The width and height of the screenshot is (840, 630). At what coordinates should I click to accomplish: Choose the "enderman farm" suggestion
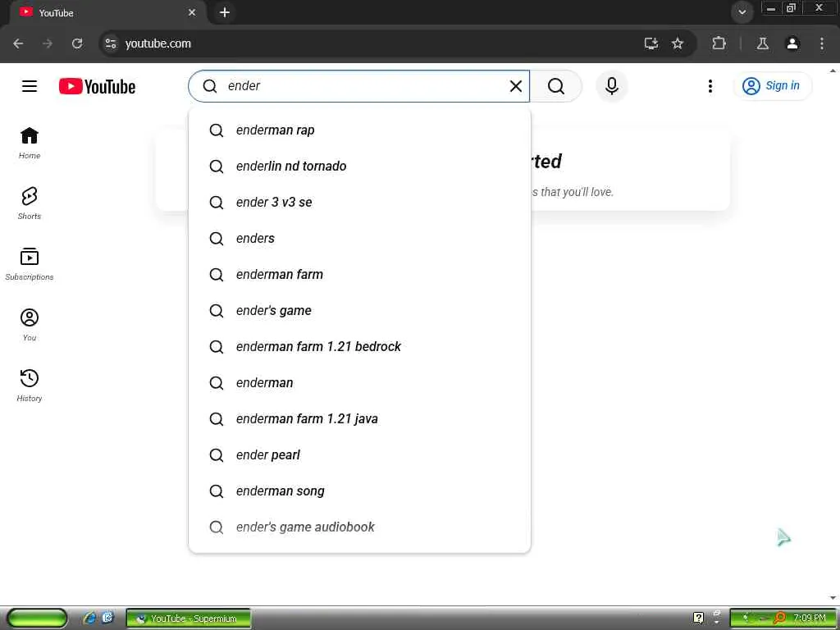pos(359,274)
